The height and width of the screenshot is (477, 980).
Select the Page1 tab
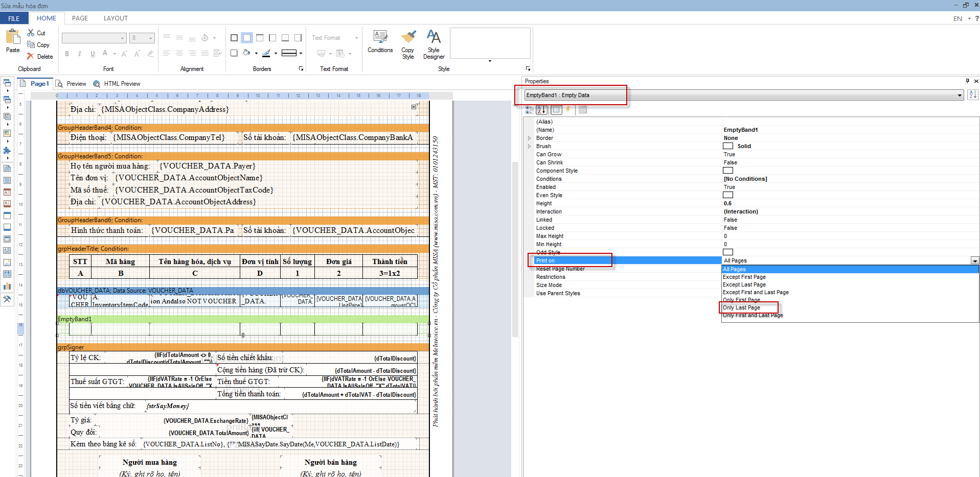[x=34, y=84]
